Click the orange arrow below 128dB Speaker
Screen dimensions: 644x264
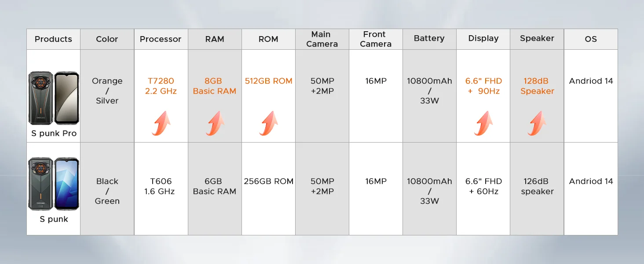coord(537,123)
